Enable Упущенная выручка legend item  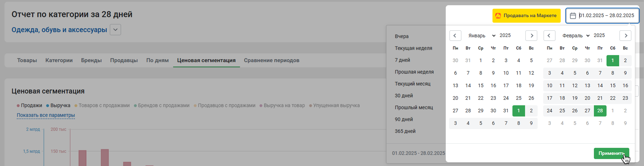click(x=334, y=105)
